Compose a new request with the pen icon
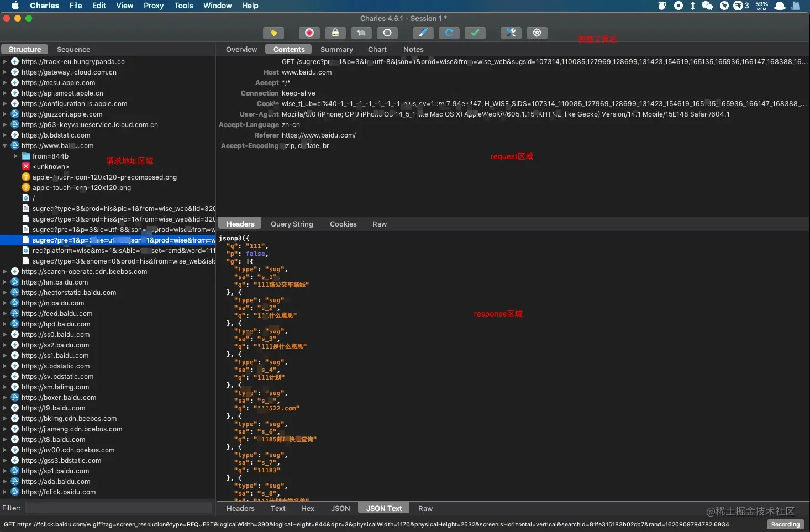The width and height of the screenshot is (810, 532). coord(423,33)
